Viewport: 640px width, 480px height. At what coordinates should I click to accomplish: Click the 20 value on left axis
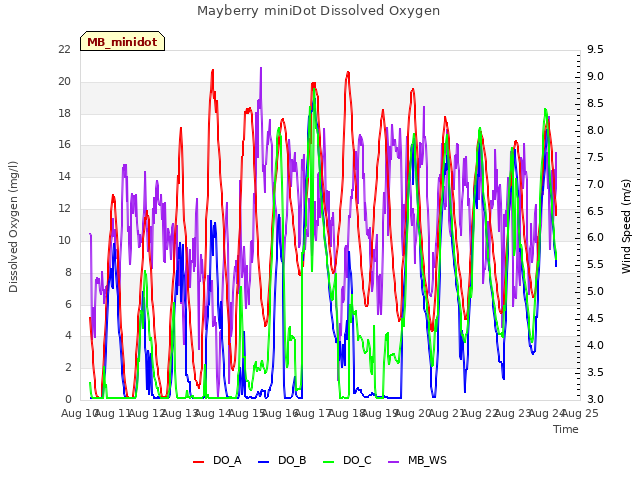64,82
